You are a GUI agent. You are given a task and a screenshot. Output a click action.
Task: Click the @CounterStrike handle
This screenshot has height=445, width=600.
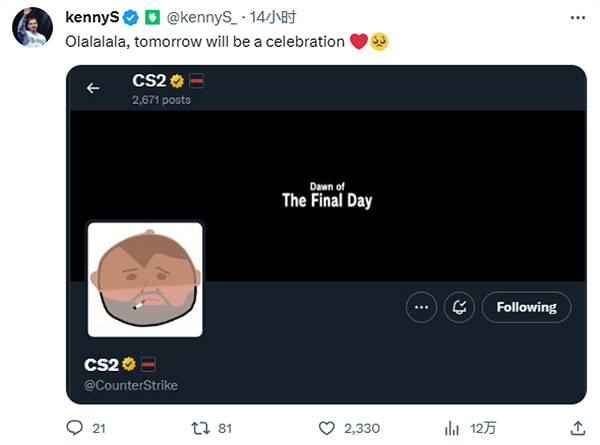click(132, 385)
